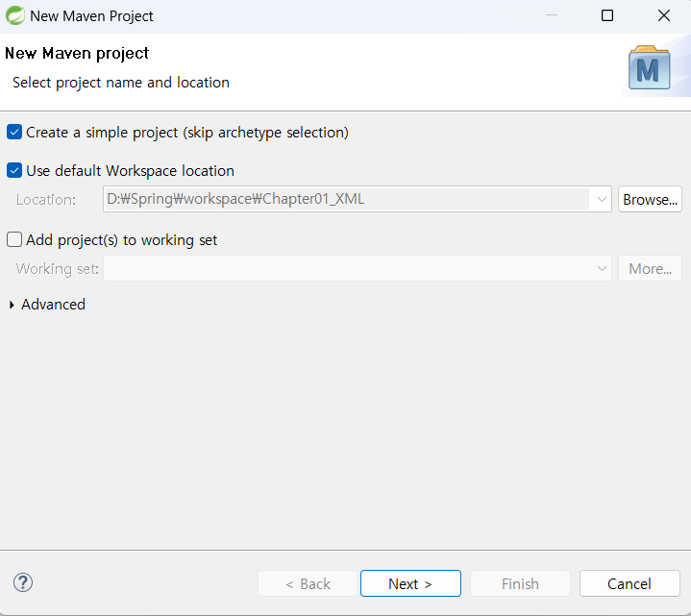Expand the Advanced section

[x=12, y=305]
